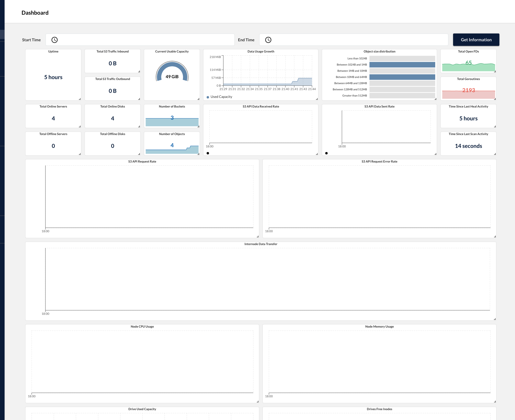Image resolution: width=515 pixels, height=420 pixels.
Task: Click the Used Capacity legend dot
Action: tap(208, 97)
